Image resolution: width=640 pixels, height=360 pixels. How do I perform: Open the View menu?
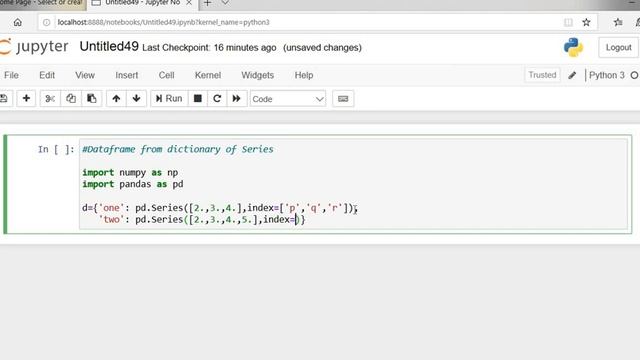[85, 75]
